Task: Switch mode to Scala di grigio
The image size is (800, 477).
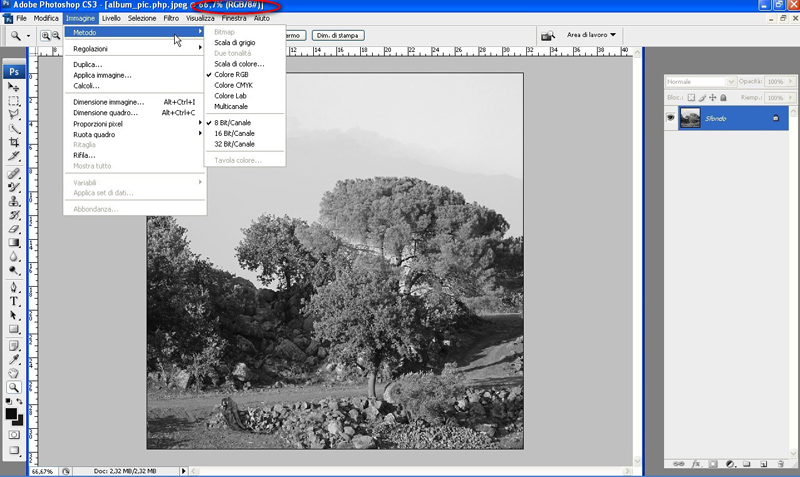Action: tap(234, 42)
